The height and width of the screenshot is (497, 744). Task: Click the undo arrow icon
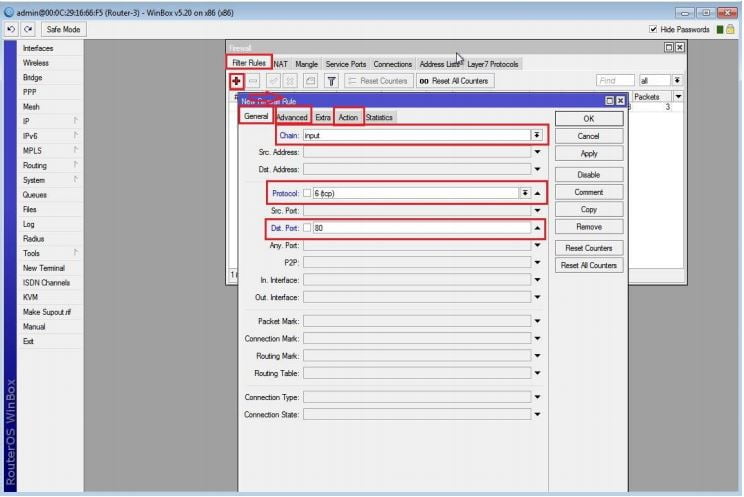coord(10,30)
